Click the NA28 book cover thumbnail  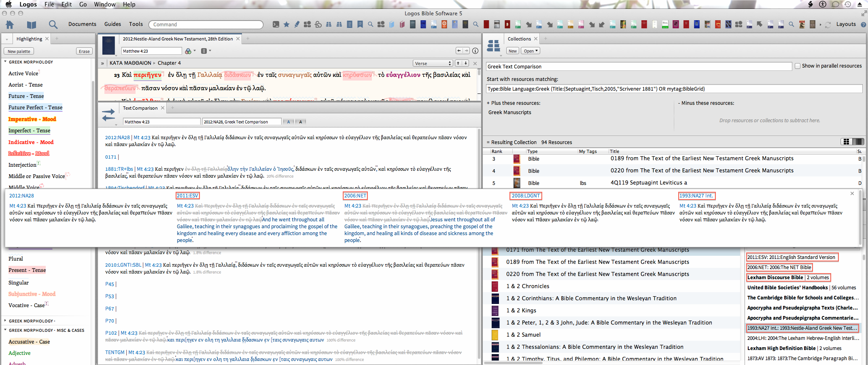pos(108,46)
